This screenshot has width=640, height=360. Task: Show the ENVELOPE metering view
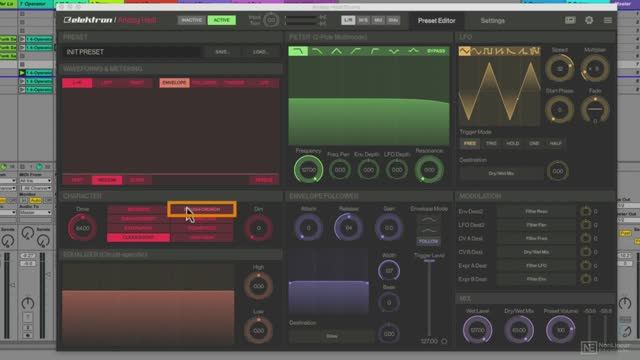(x=174, y=83)
